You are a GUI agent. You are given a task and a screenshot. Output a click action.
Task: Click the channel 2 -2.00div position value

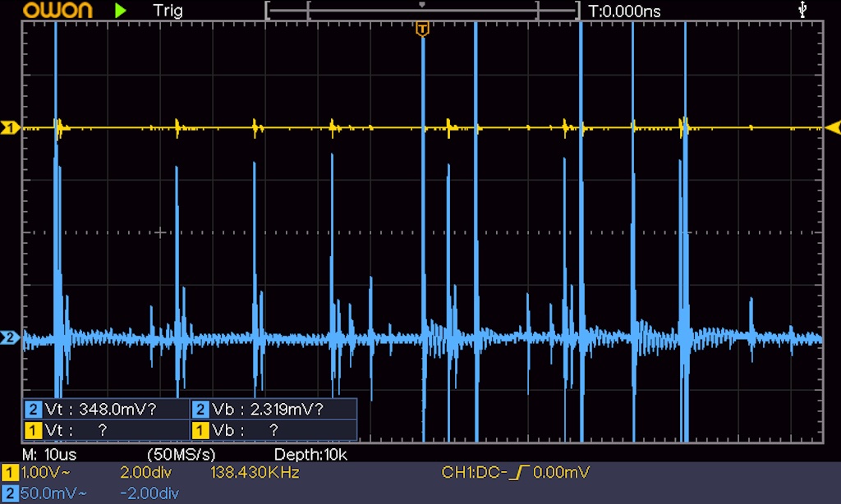coord(149,493)
